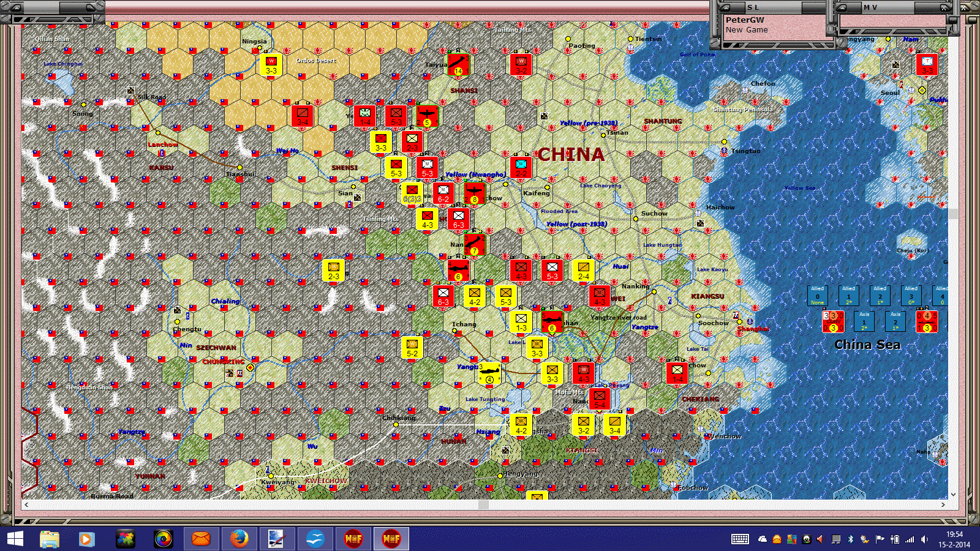Select the yellow 2-4 unit near Huai

[x=583, y=271]
